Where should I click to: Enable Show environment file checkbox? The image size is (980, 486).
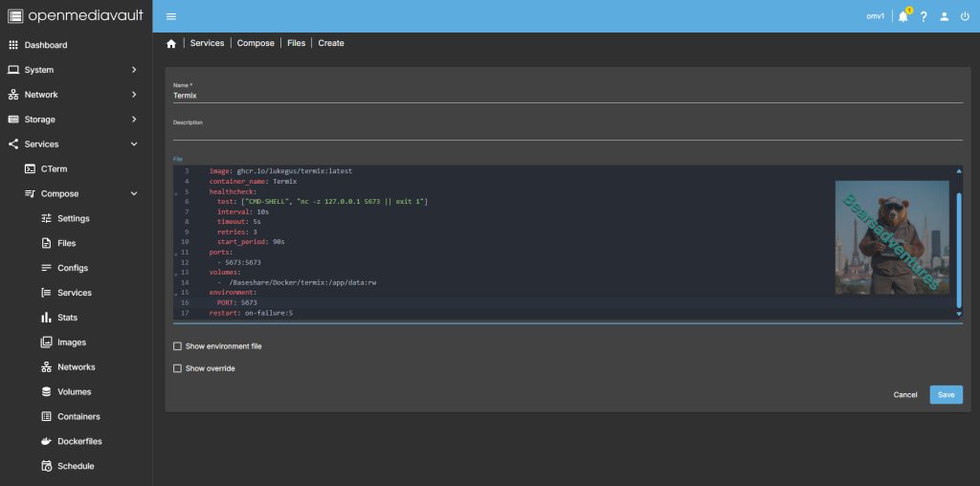pos(177,346)
